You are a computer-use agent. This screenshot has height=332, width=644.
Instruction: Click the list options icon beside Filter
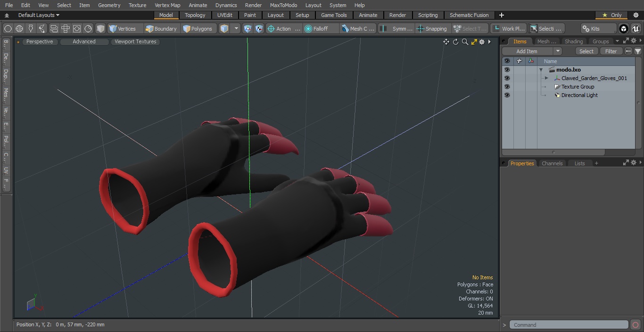point(628,51)
